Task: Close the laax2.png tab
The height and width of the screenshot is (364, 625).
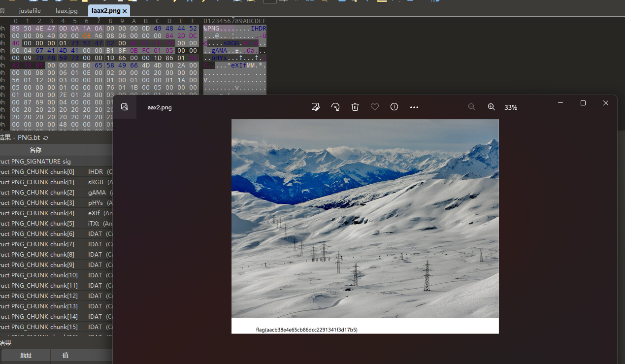Action: click(x=125, y=11)
